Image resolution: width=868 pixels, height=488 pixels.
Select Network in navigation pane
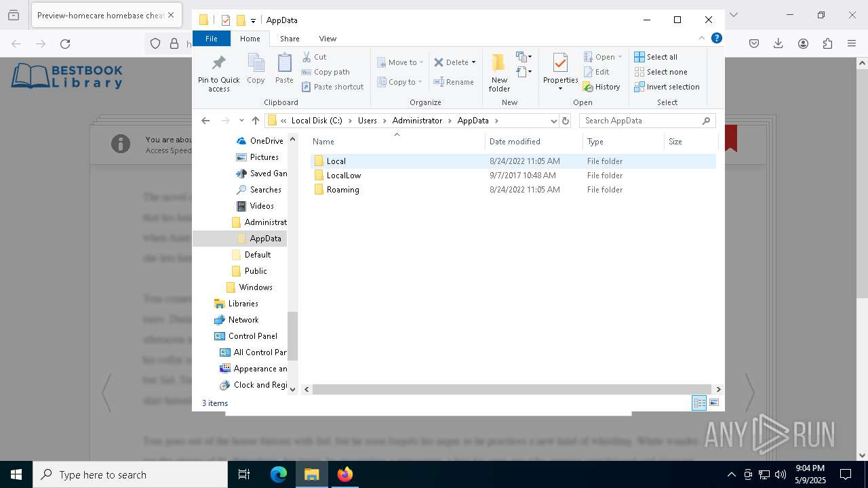tap(237, 320)
